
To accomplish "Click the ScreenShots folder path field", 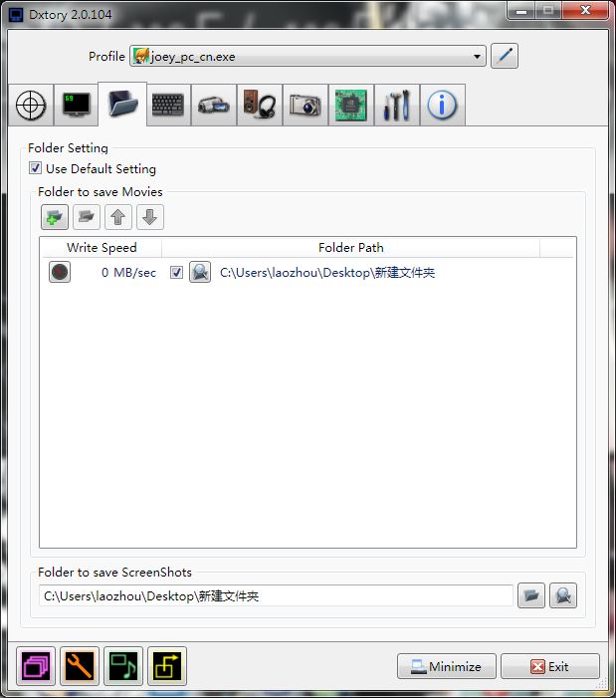I will [276, 595].
